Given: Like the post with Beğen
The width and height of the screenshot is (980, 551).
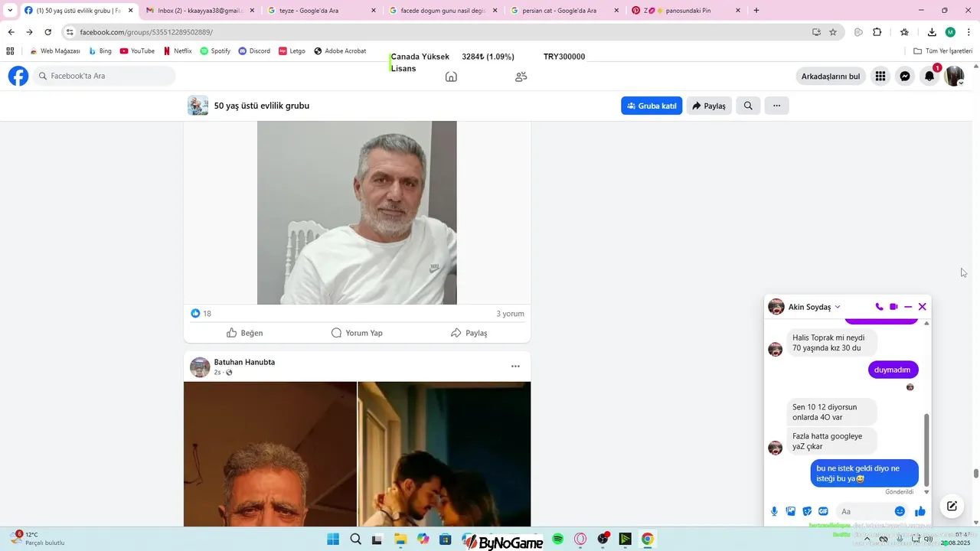Looking at the screenshot, I should (245, 333).
